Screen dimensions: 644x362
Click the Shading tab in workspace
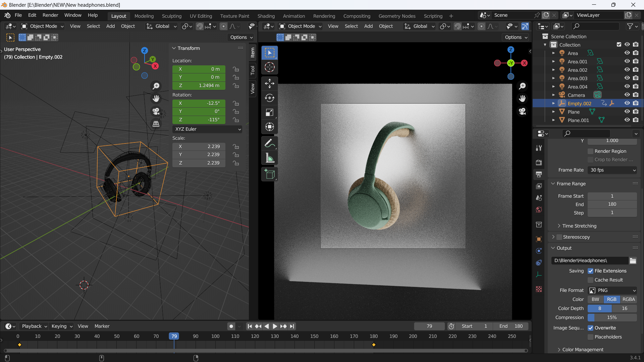coord(266,16)
